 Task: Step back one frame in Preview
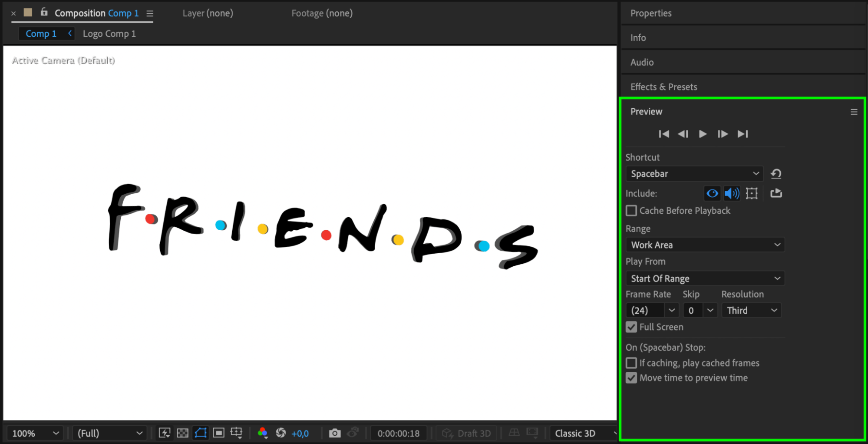683,134
